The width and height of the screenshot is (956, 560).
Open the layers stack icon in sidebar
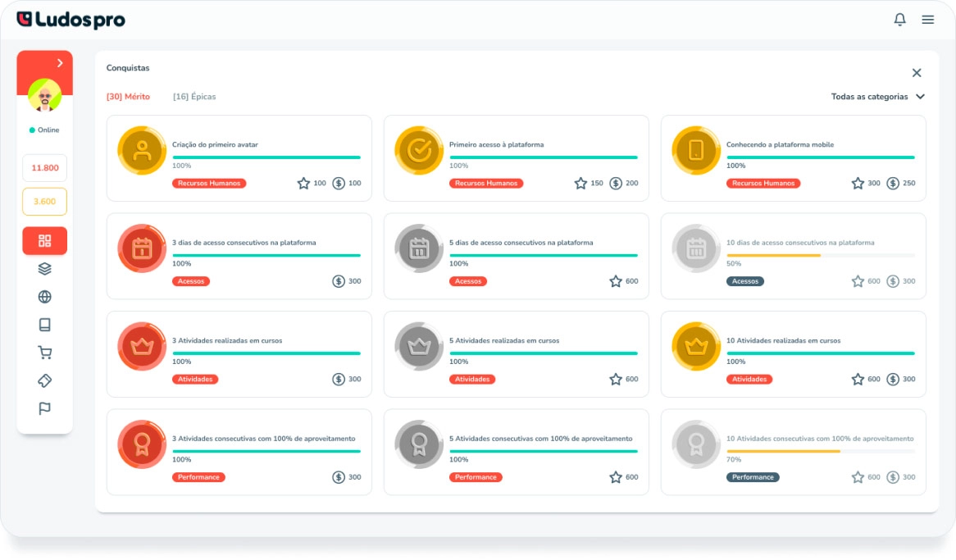coord(45,269)
